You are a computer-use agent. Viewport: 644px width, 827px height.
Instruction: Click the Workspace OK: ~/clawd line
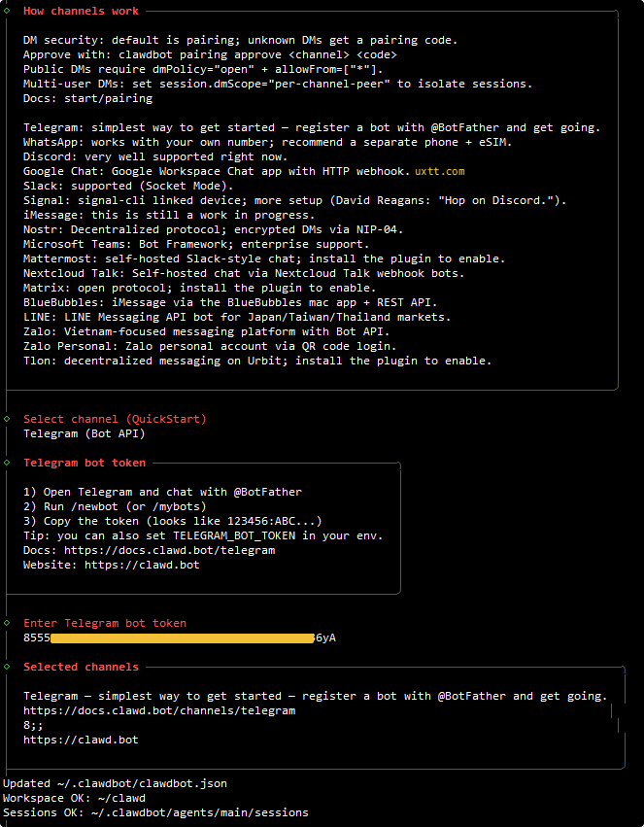click(72, 798)
